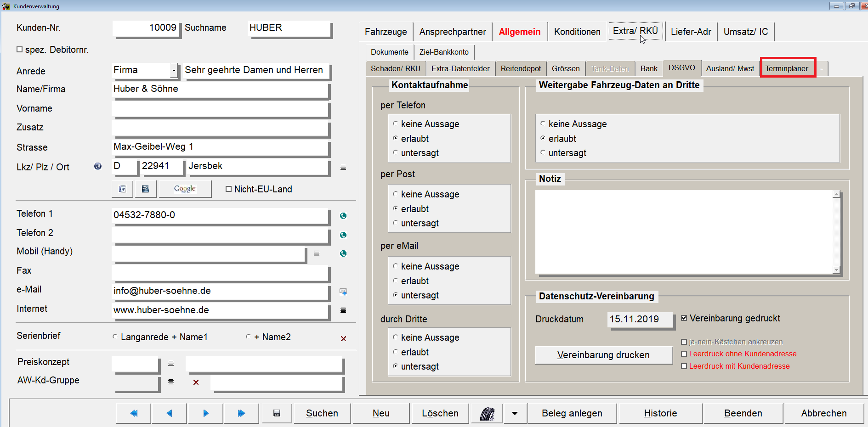The height and width of the screenshot is (427, 868).
Task: Dial Telefon 1 using the phone icon
Action: click(x=343, y=216)
